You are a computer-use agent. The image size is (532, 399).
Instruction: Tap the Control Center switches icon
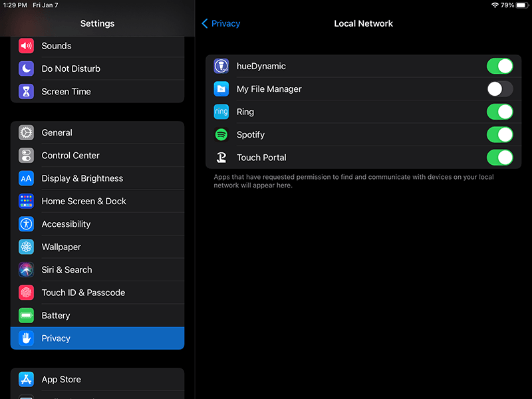click(26, 156)
